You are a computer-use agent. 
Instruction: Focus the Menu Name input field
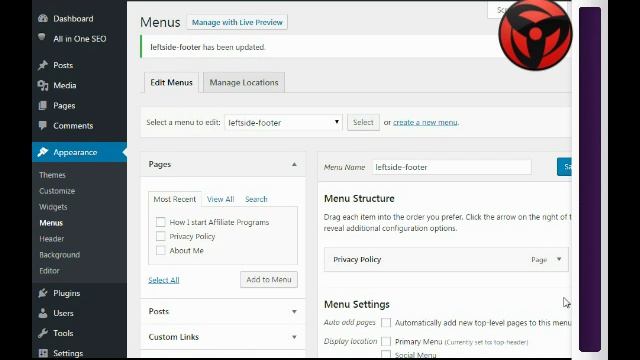(452, 167)
